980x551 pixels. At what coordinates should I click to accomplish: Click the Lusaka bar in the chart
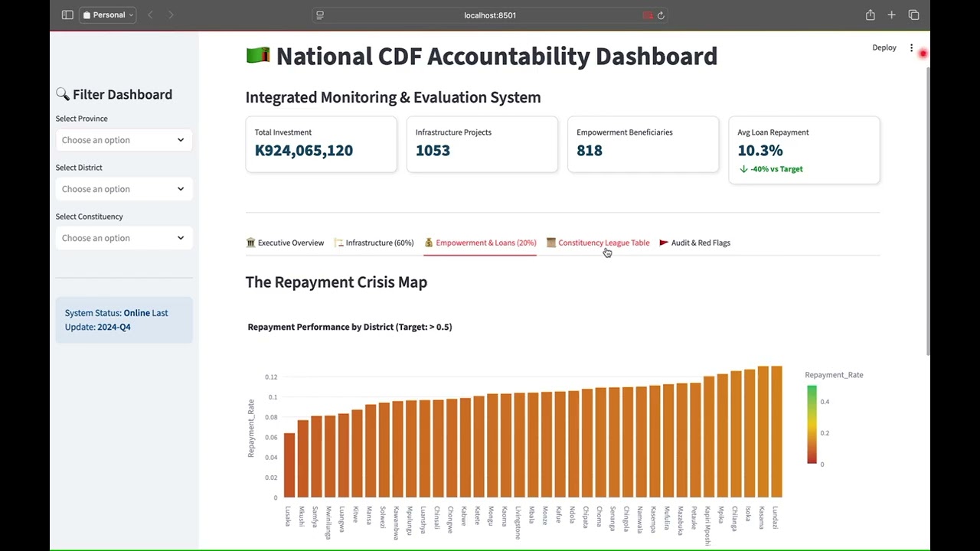click(289, 465)
